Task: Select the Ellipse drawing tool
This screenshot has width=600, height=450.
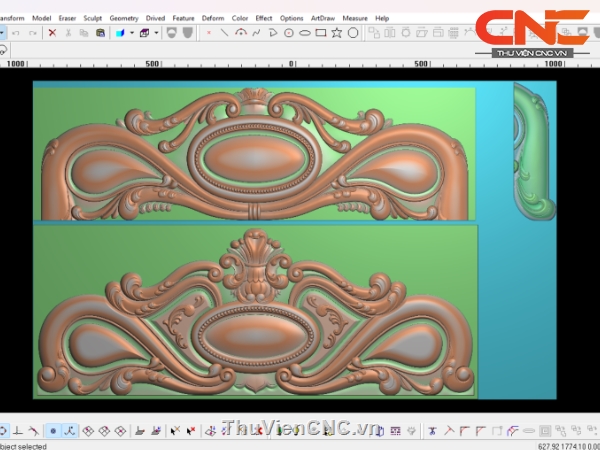Action: click(304, 33)
